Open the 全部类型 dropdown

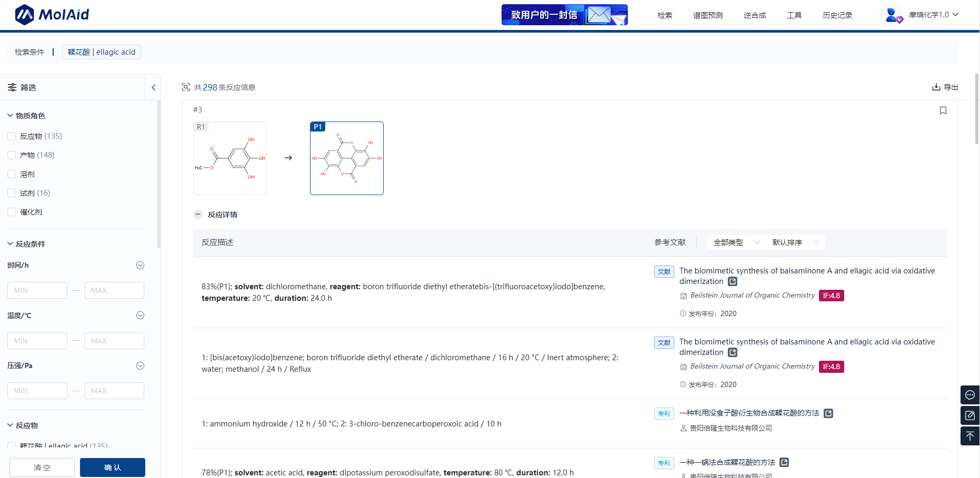click(736, 242)
